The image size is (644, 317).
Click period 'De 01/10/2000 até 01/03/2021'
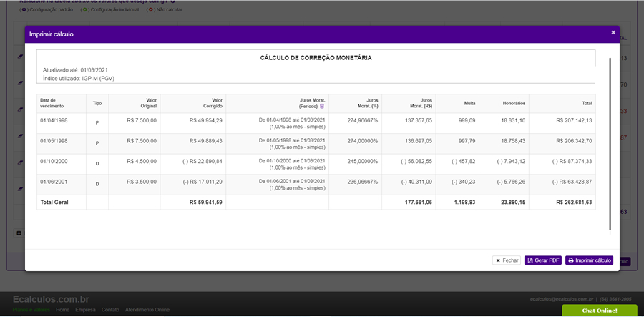(x=292, y=161)
